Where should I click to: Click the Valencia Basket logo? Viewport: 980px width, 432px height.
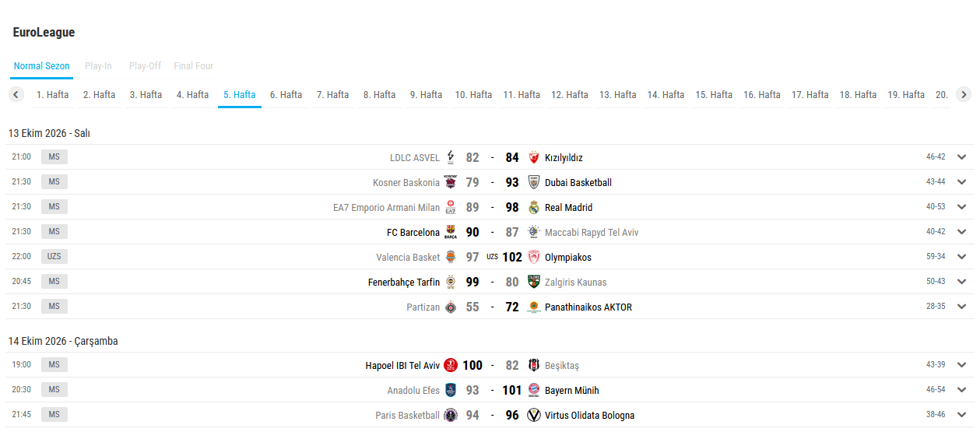click(451, 257)
